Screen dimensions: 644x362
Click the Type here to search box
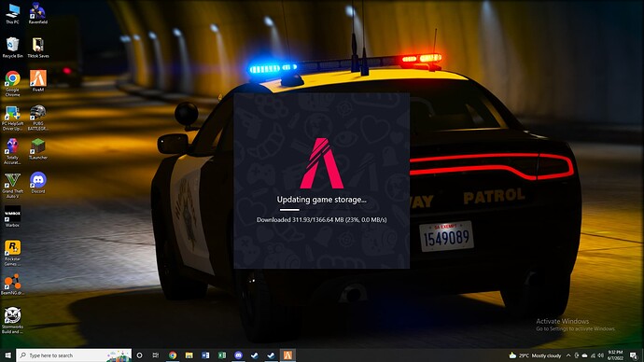(x=74, y=355)
